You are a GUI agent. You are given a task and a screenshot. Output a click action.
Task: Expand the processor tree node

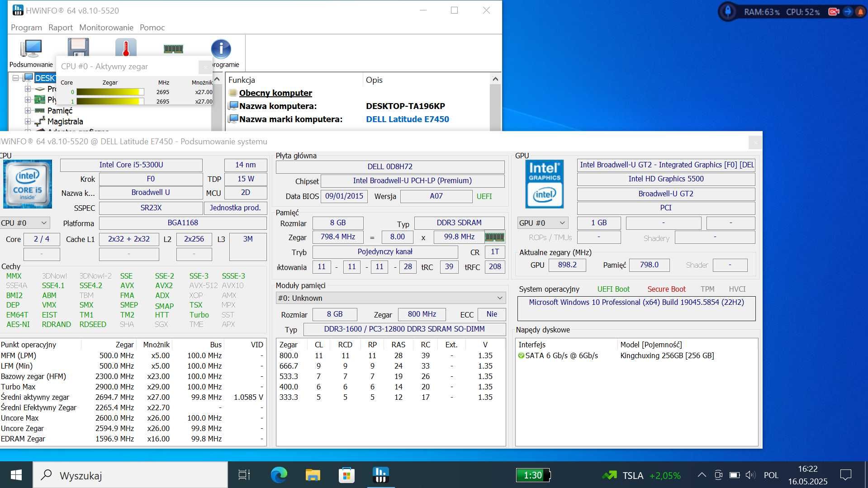[x=28, y=89]
